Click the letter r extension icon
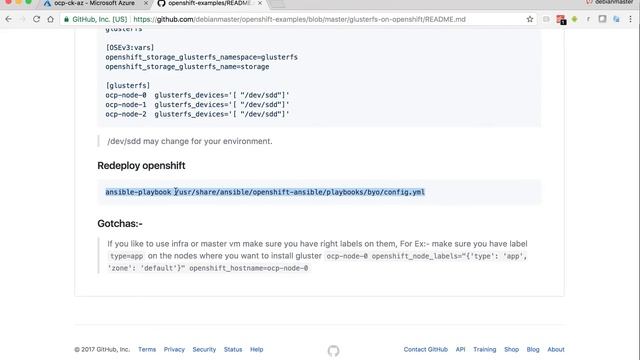640x360 pixels. 588,19
